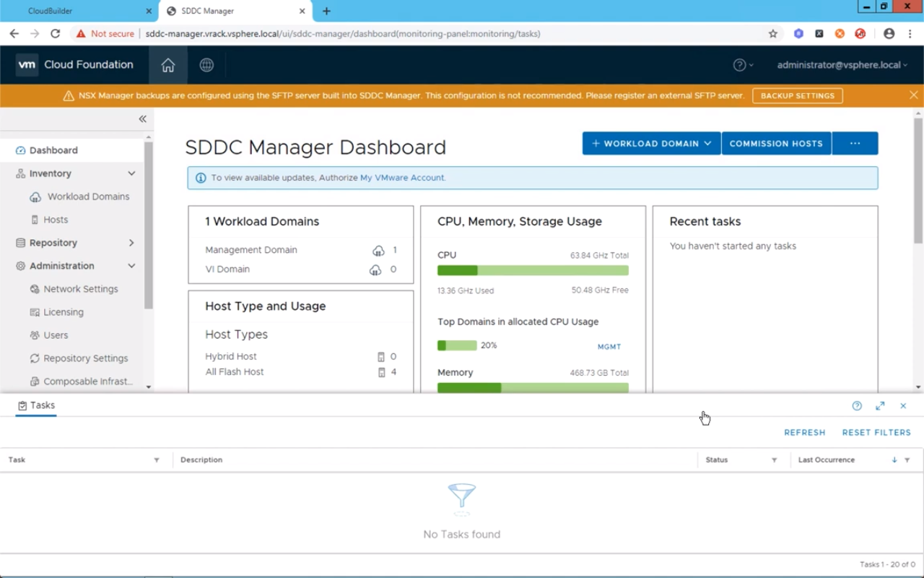Click the Not secure site warning
The image size is (924, 578).
[105, 33]
